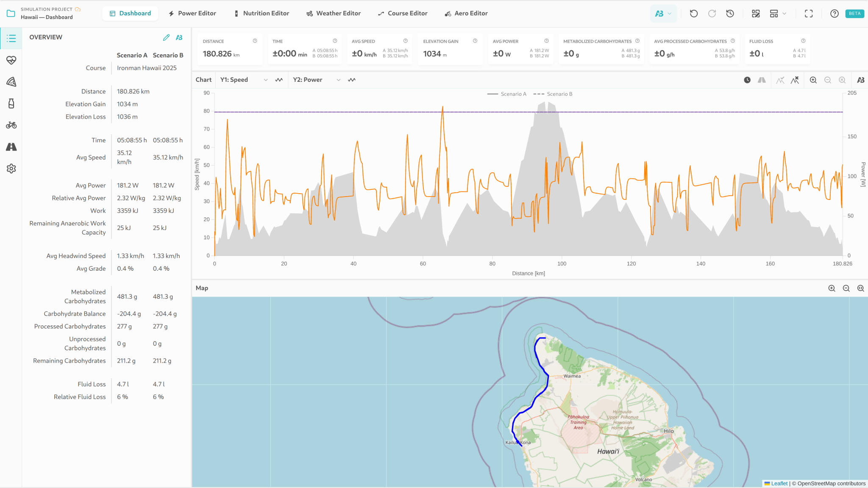Image resolution: width=868 pixels, height=488 pixels.
Task: Open the version history clock icon
Action: coord(730,14)
